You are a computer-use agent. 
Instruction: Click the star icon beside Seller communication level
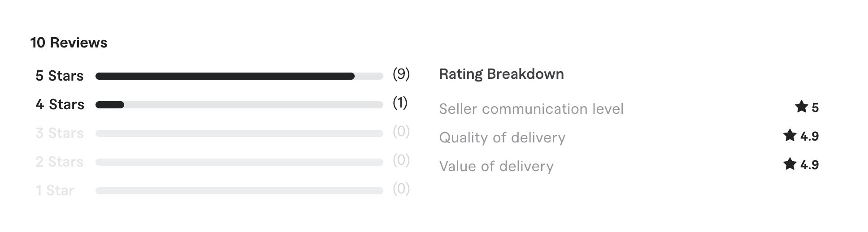801,107
